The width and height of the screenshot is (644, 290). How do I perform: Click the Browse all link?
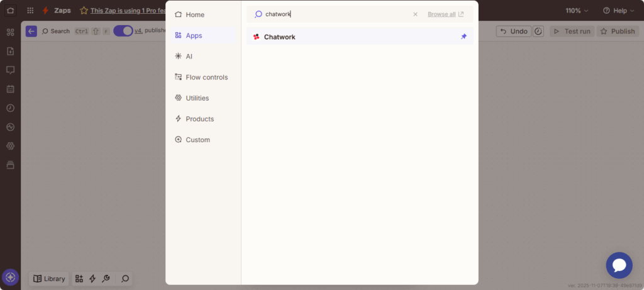pos(445,14)
